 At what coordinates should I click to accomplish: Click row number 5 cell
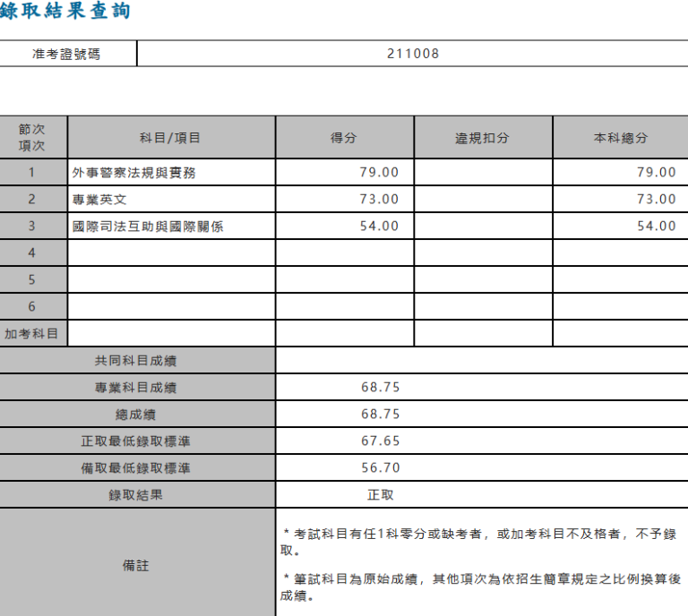pos(33,279)
